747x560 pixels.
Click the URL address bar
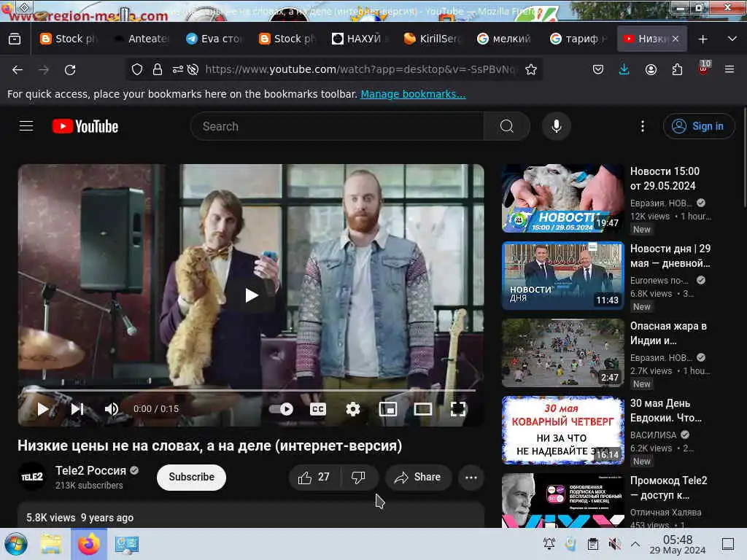(x=360, y=69)
